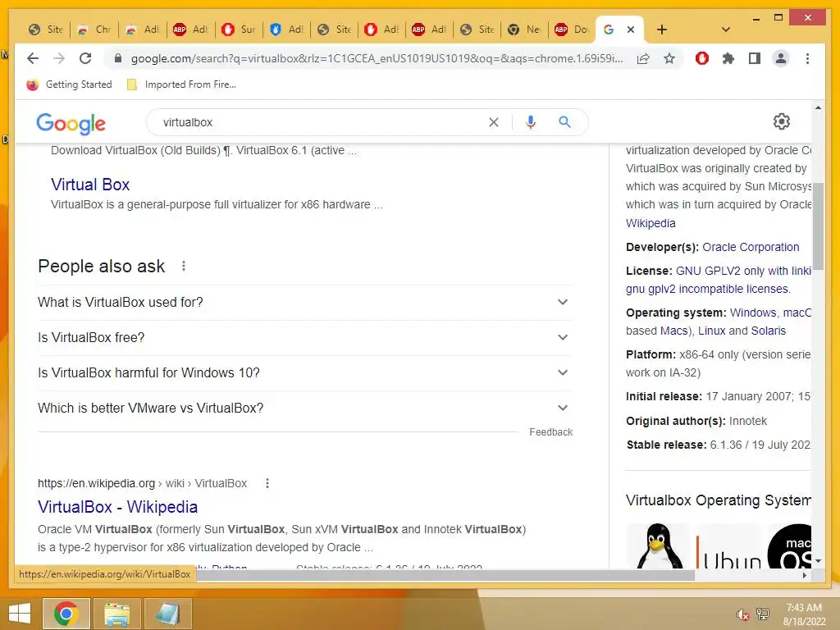Switch to the Sur tab
This screenshot has height=630, width=840.
point(239,30)
